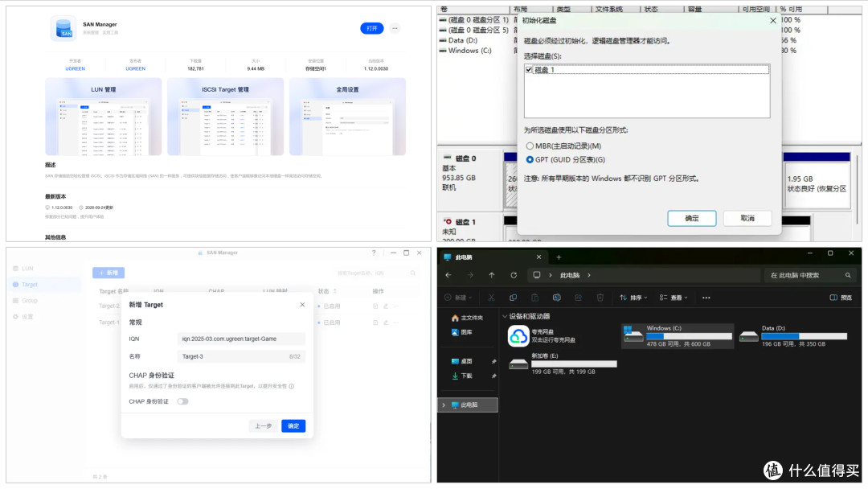Click the 名称 field containing Target-3
Screen dimensions: 868x489
click(x=241, y=356)
